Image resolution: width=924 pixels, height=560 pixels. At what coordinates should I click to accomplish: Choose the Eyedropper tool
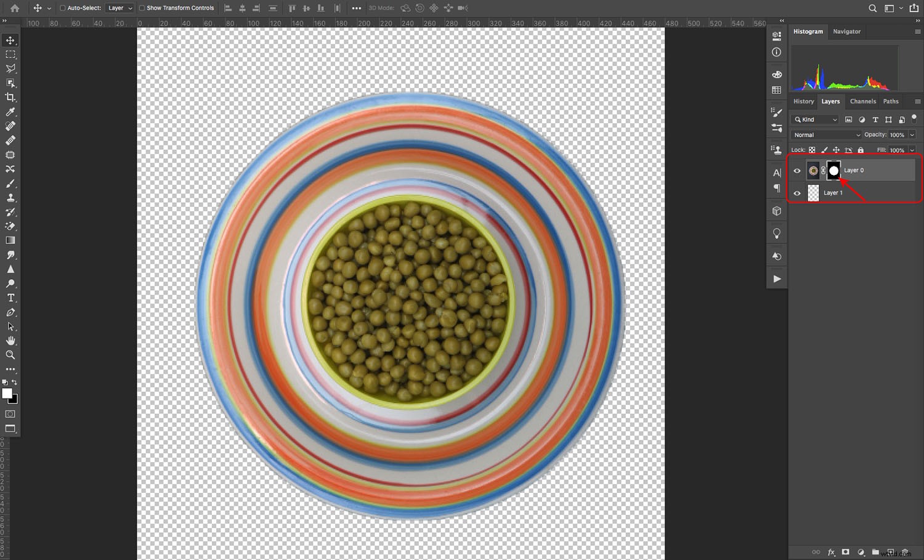coord(10,112)
